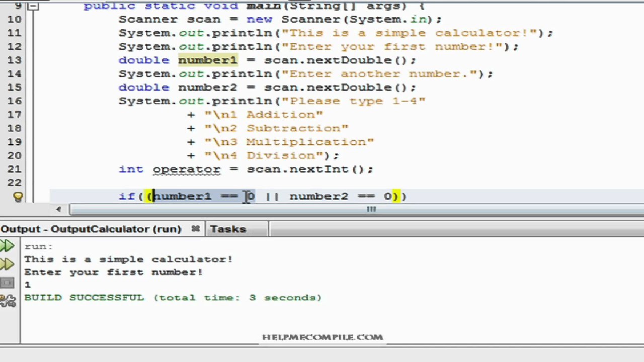Collapse the main method code fold on line 9
The width and height of the screenshot is (644, 362).
point(33,6)
